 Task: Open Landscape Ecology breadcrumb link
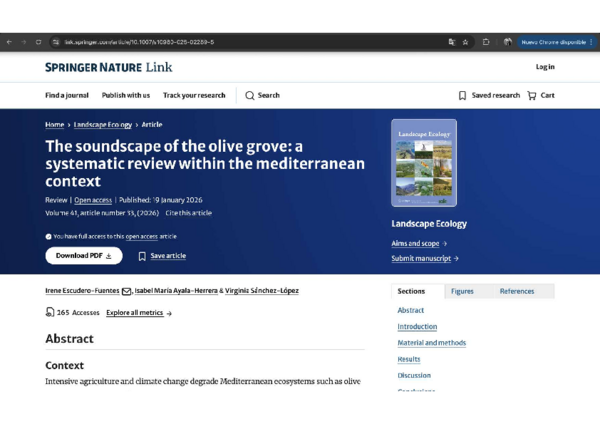pos(103,125)
